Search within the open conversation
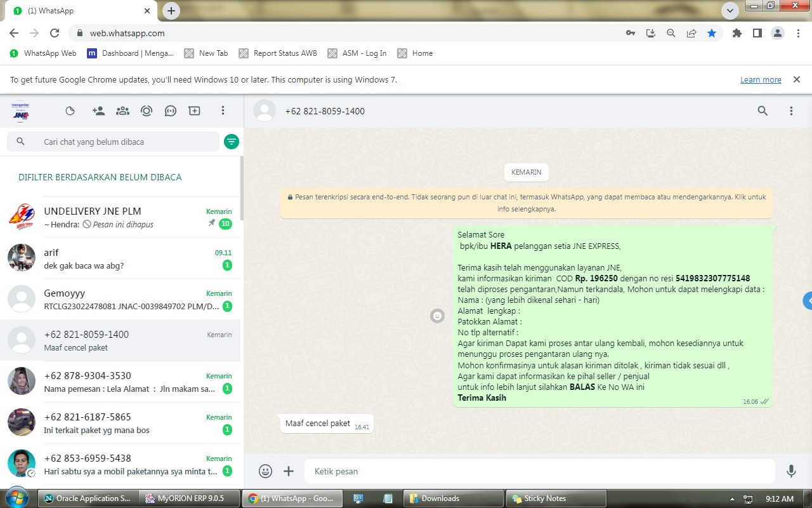 763,111
